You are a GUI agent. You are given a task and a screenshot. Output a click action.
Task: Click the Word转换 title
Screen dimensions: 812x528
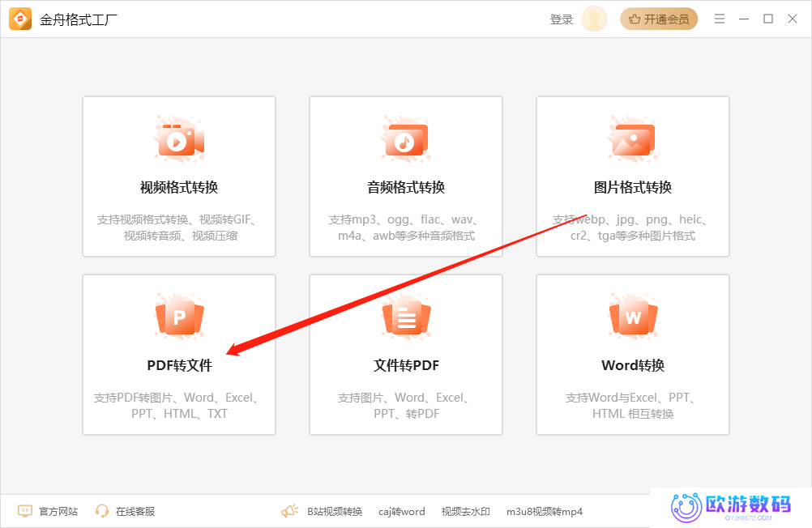pyautogui.click(x=633, y=365)
